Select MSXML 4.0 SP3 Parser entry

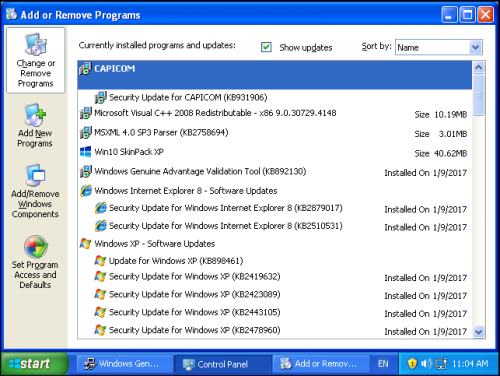(x=274, y=133)
